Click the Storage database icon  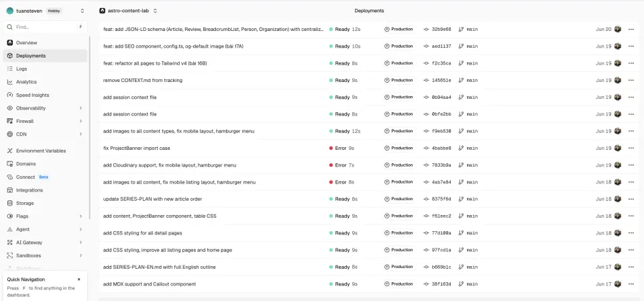pyautogui.click(x=10, y=203)
